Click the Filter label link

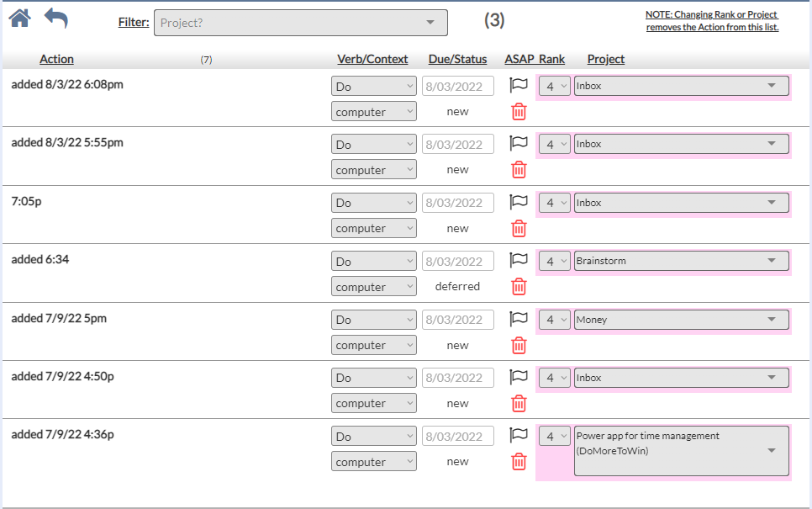pos(134,23)
